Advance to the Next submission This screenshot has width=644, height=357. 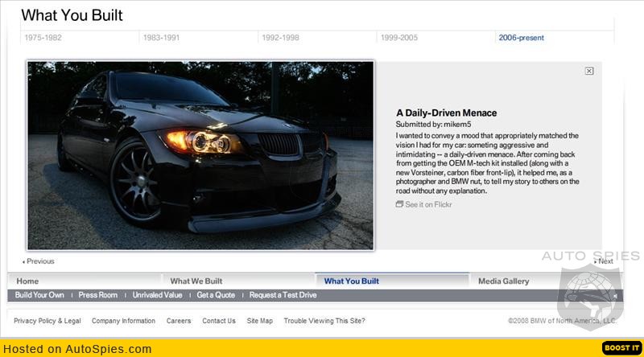pyautogui.click(x=604, y=261)
